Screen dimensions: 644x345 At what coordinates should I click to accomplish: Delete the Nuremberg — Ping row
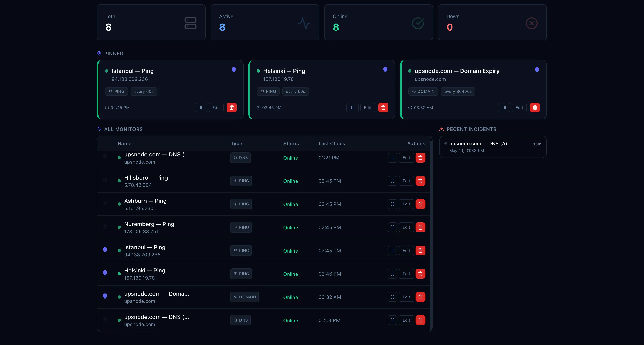pyautogui.click(x=420, y=227)
